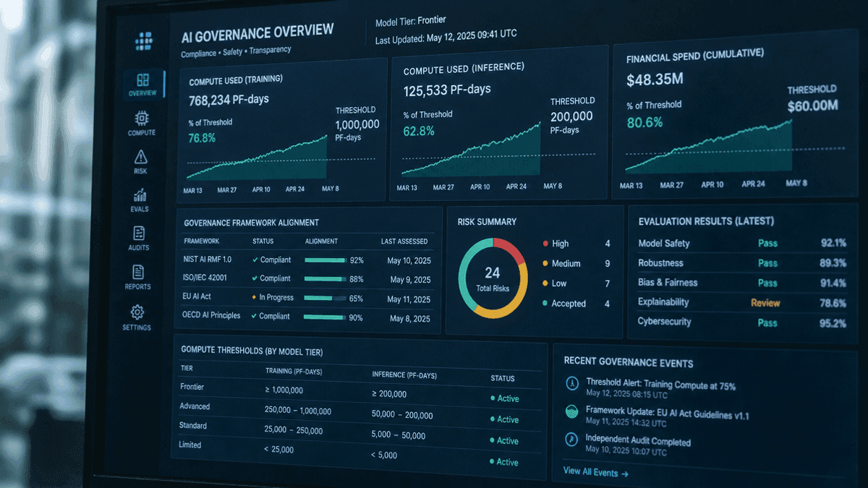Viewport: 868px width, 488px height.
Task: Click the app logo grid icon
Action: click(144, 41)
